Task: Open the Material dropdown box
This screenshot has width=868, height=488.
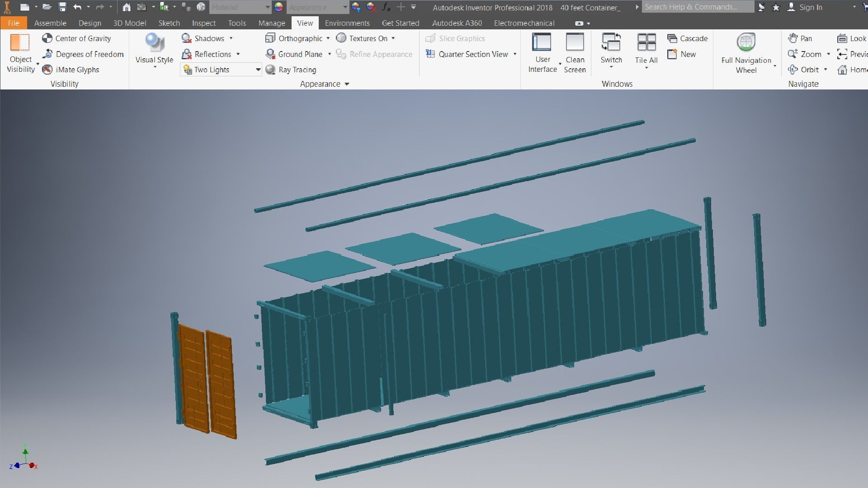Action: [x=240, y=7]
